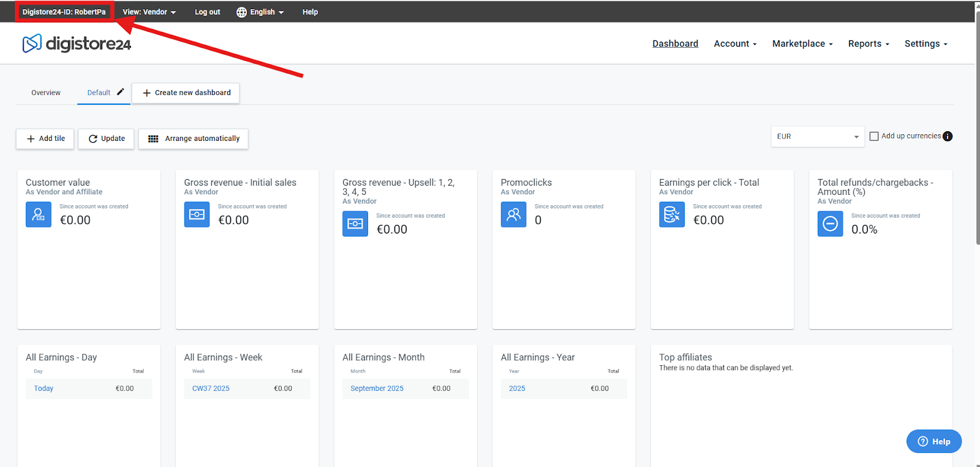Click the globe language icon
This screenshot has width=980, height=467.
pyautogui.click(x=242, y=12)
